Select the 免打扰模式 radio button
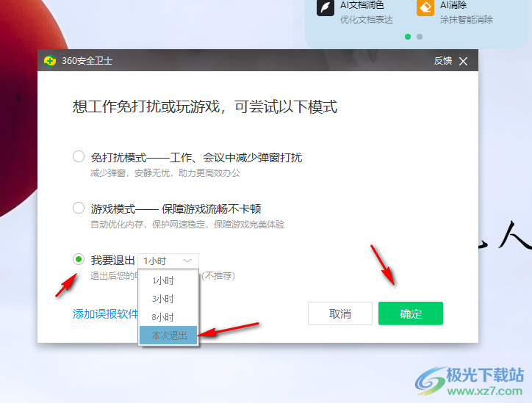The height and width of the screenshot is (403, 532). (x=79, y=156)
